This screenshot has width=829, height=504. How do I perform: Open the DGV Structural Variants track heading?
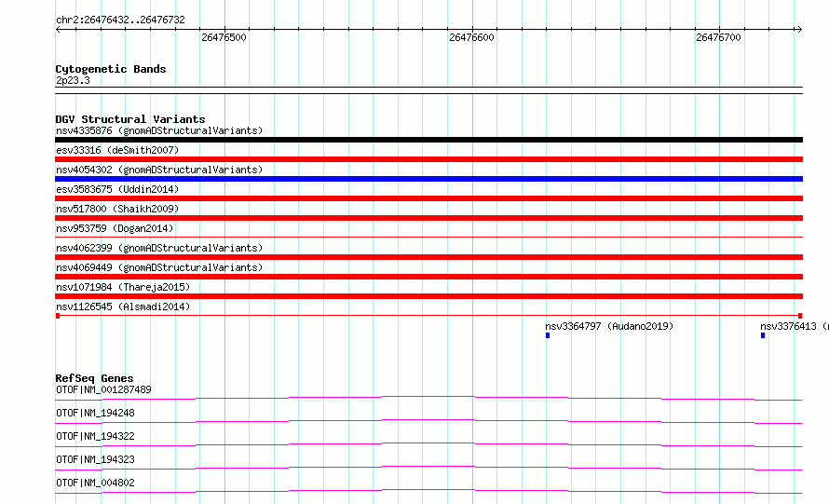tap(130, 119)
